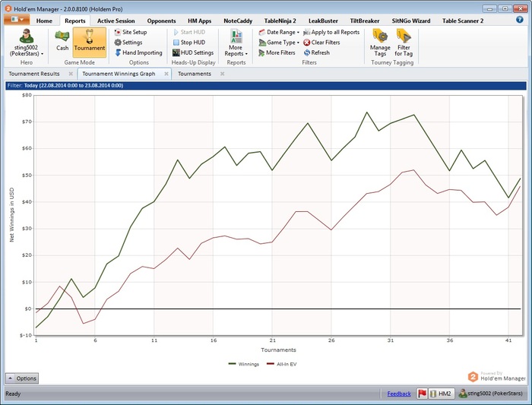The height and width of the screenshot is (405, 532).
Task: Click Clear Filters
Action: point(321,43)
